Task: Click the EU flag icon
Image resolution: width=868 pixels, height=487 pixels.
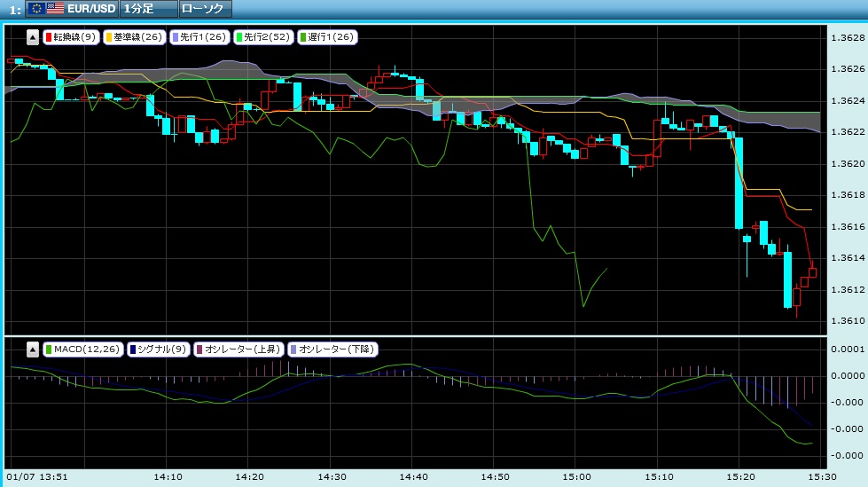Action: pos(36,8)
